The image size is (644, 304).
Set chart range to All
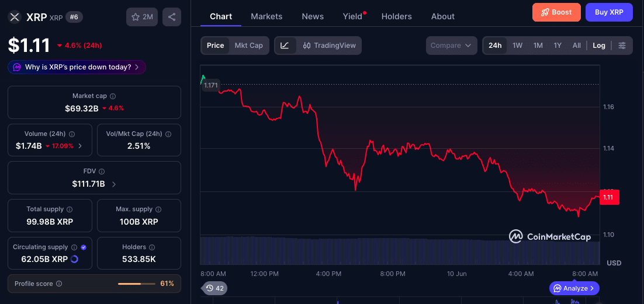pos(577,45)
